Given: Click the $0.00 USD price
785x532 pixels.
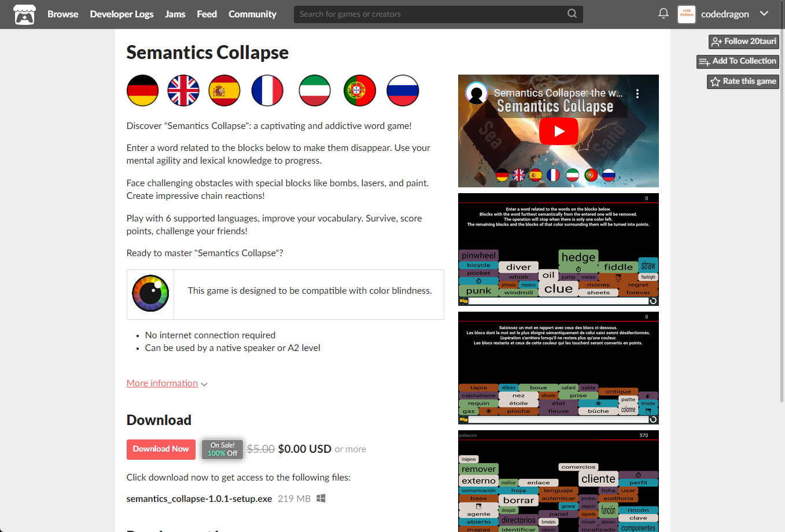Looking at the screenshot, I should point(305,449).
